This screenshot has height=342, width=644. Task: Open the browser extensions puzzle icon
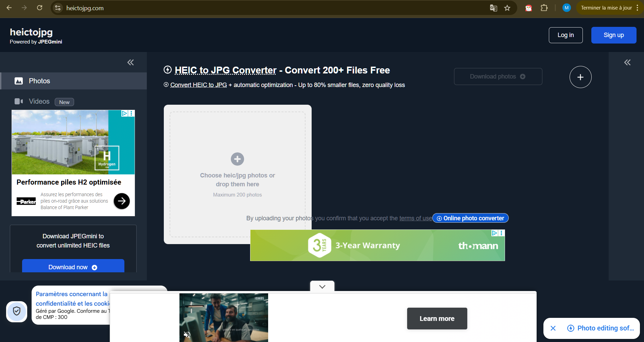tap(544, 8)
